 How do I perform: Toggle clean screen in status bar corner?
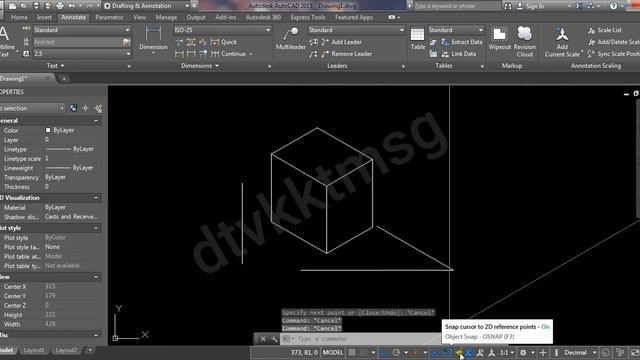point(635,352)
